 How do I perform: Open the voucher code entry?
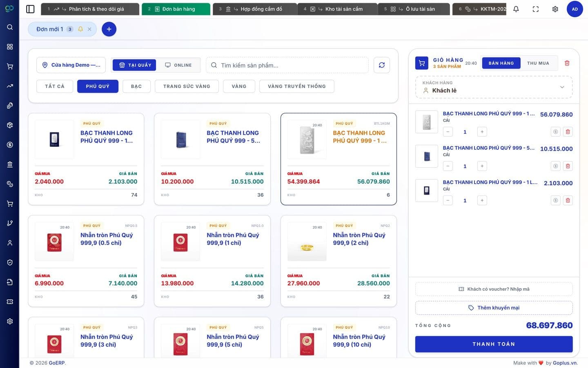[x=494, y=289]
